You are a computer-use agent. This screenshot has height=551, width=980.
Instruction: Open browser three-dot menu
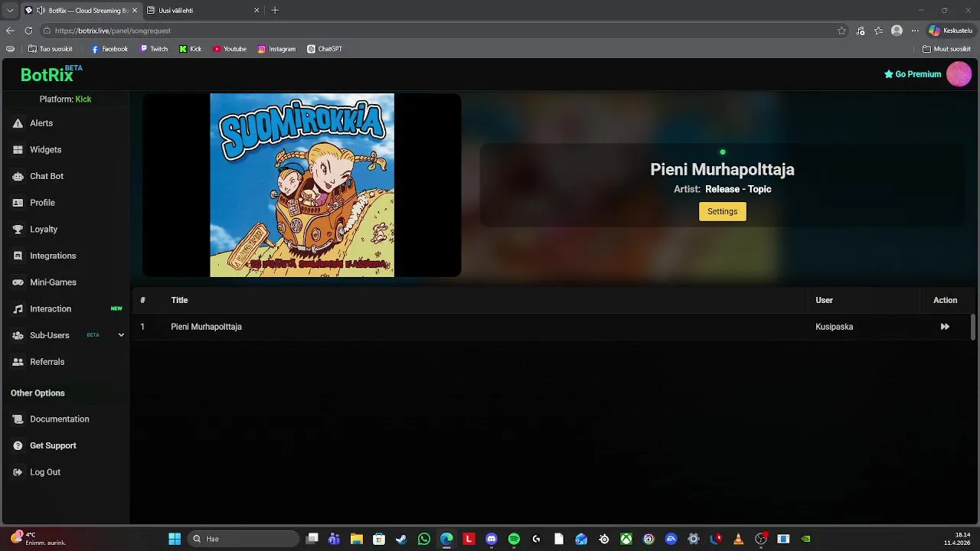click(915, 31)
